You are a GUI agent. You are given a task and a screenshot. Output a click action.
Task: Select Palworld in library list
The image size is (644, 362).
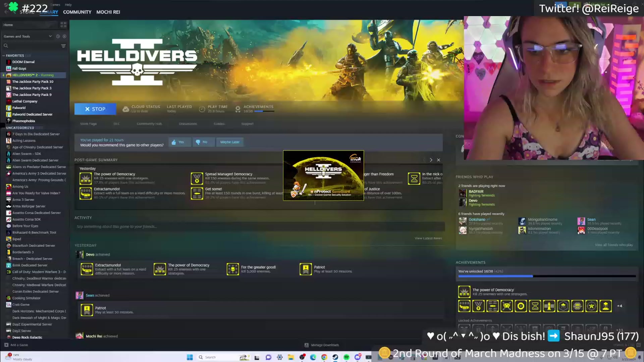point(19,108)
